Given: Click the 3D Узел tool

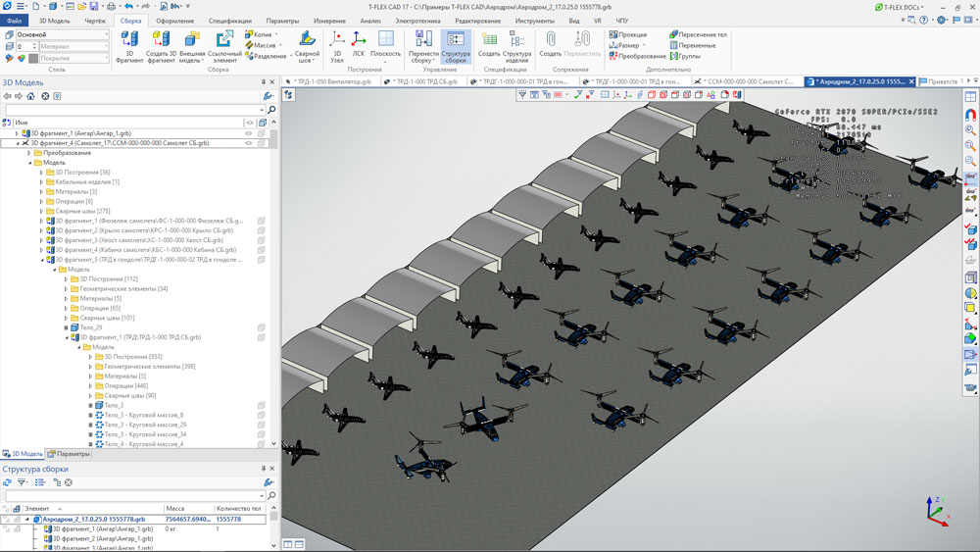Looking at the screenshot, I should click(337, 46).
